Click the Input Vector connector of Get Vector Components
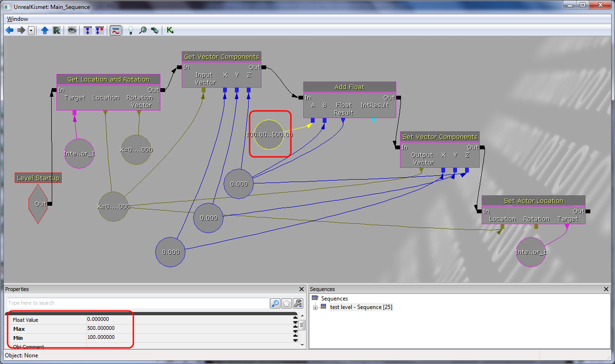 click(203, 90)
